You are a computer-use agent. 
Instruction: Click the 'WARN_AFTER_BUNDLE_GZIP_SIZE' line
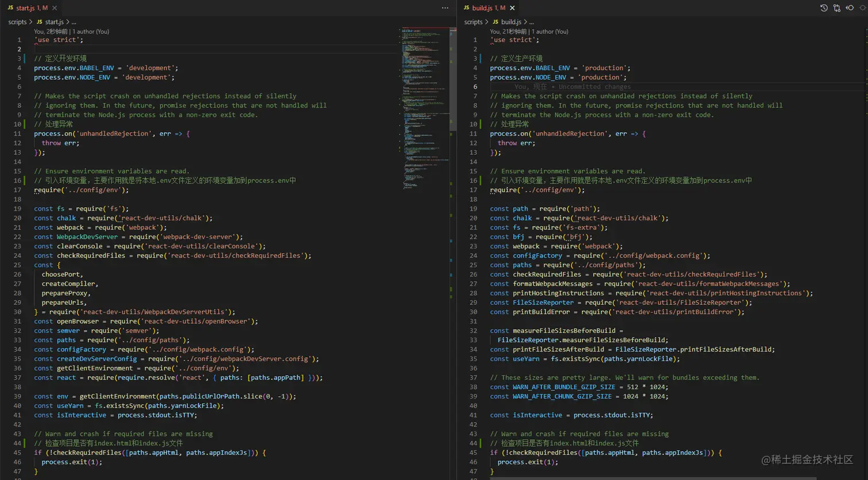pos(579,387)
